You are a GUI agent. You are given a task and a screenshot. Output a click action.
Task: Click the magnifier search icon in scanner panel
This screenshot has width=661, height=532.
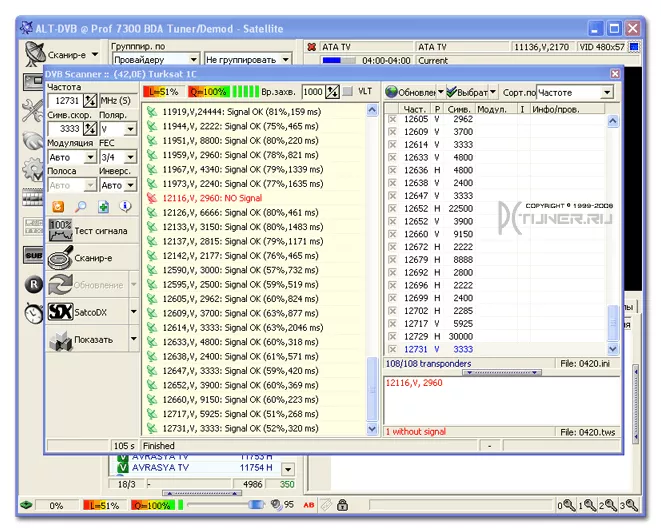[x=80, y=206]
